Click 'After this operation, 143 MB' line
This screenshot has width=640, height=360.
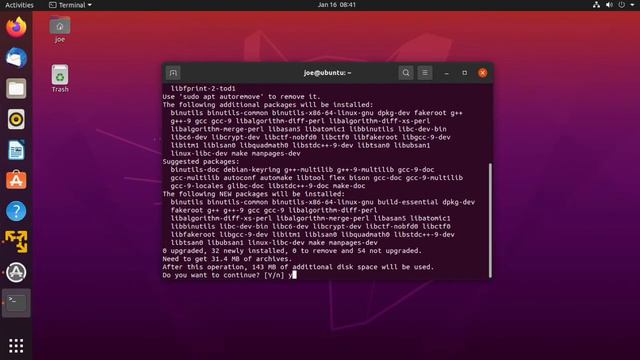[298, 267]
